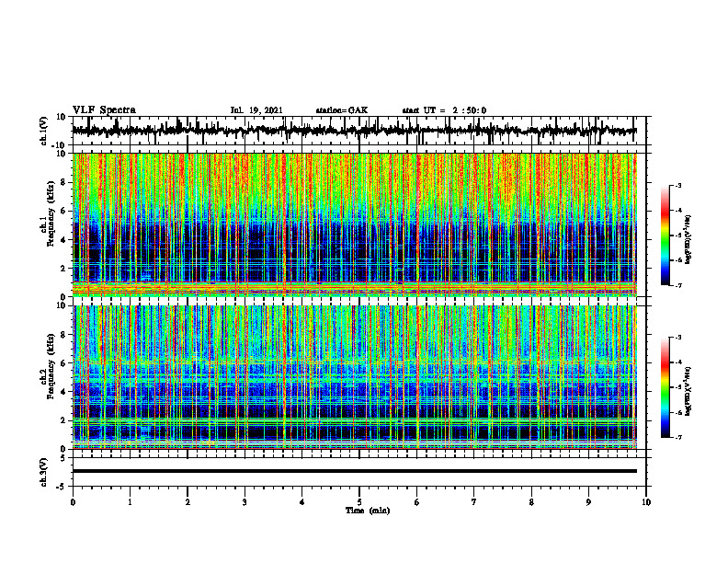Screen dimensions: 728x563
Task: Click the '5' tick on the time axis
Action: point(359,502)
